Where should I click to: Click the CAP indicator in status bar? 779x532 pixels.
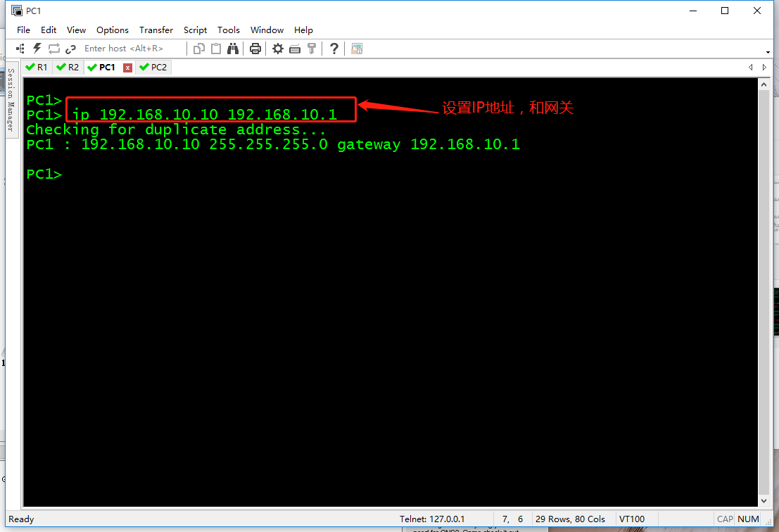[x=725, y=519]
